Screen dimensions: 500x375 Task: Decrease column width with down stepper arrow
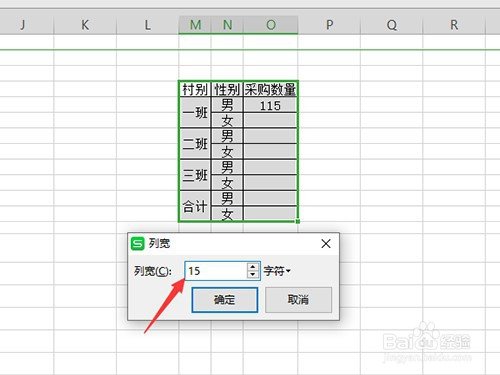tap(253, 275)
